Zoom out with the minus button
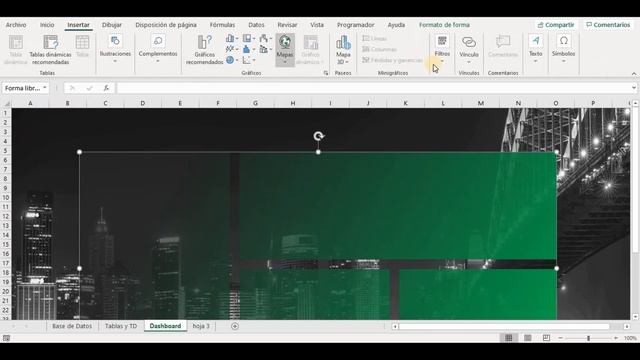The height and width of the screenshot is (360, 640). click(560, 338)
